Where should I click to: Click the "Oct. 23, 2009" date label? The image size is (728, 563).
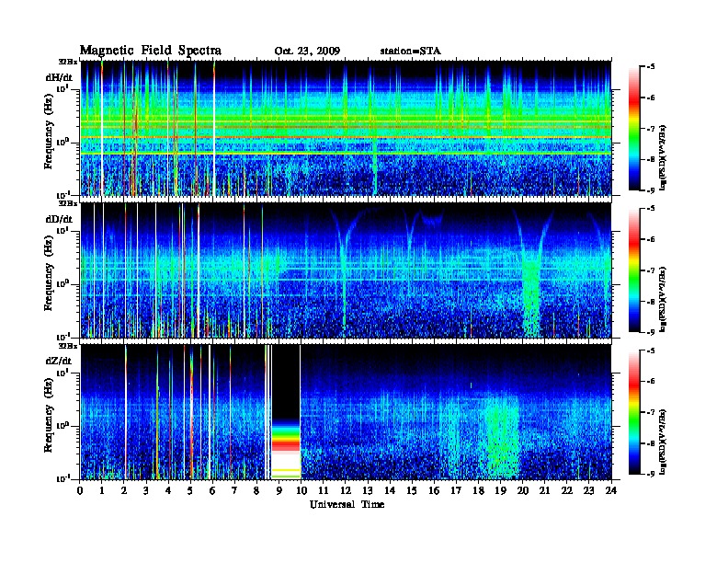click(307, 52)
